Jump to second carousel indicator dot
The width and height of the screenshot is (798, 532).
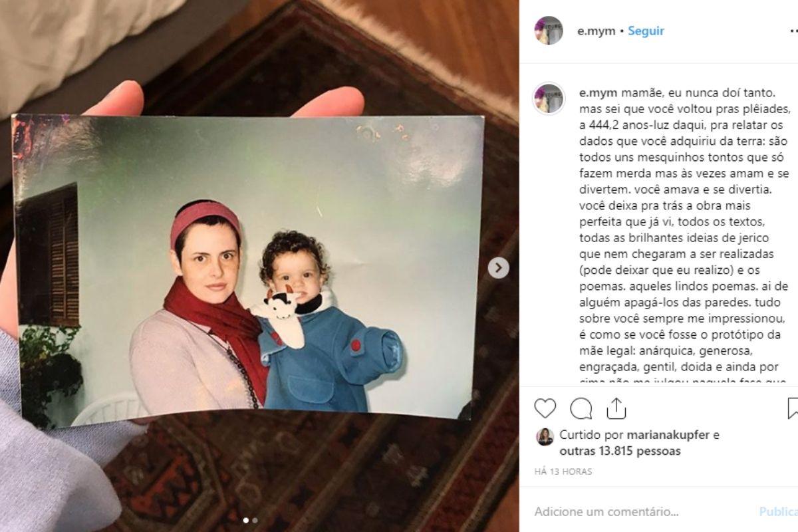pyautogui.click(x=255, y=521)
